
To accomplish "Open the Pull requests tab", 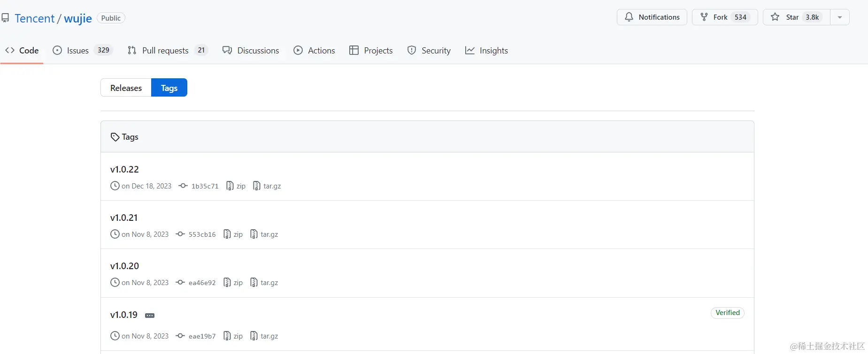I will [168, 50].
